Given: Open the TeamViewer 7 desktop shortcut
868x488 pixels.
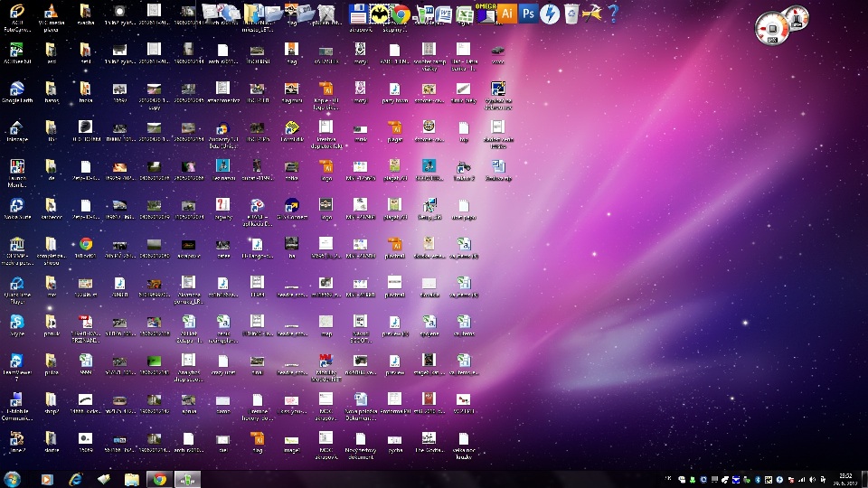Looking at the screenshot, I should point(17,361).
